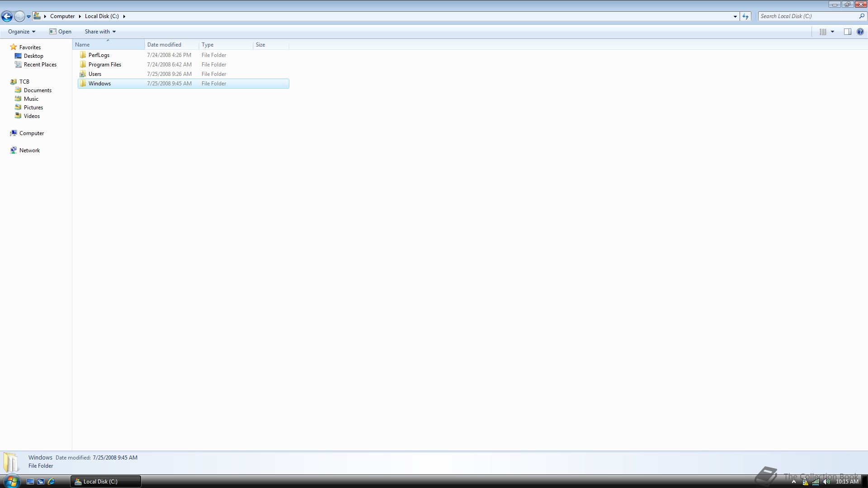Click the volume speaker tray icon
868x488 pixels.
pos(826,482)
